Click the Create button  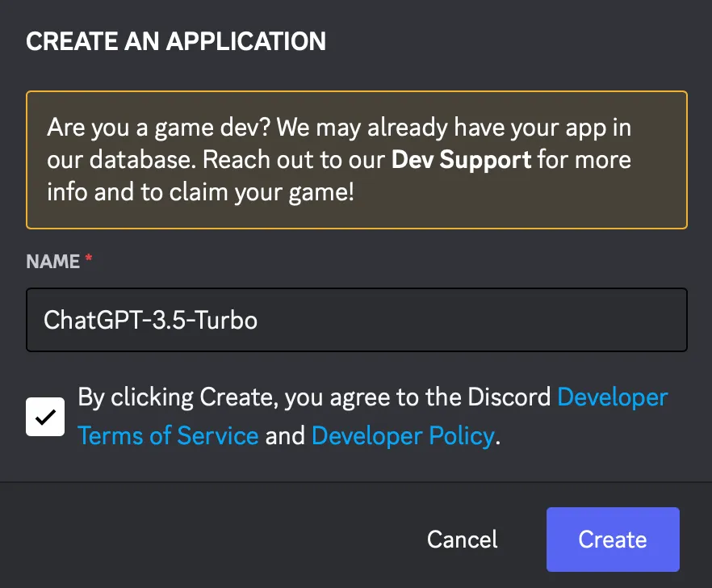(613, 540)
